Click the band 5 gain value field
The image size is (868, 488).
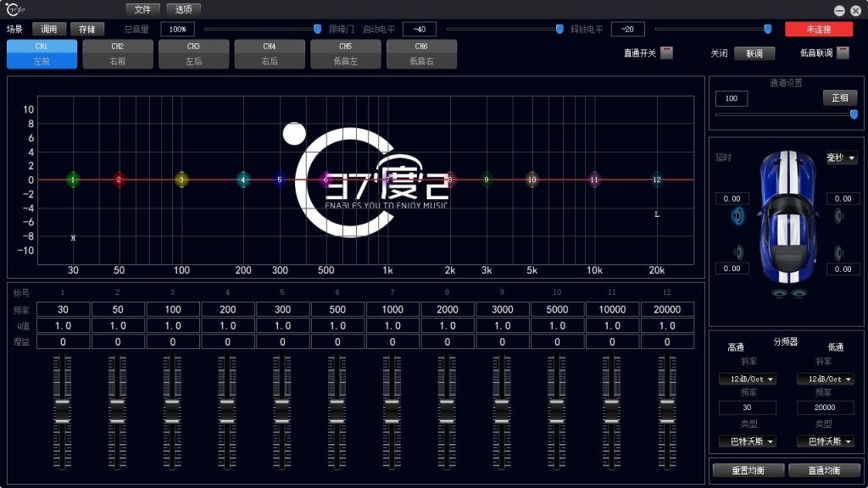(x=282, y=342)
